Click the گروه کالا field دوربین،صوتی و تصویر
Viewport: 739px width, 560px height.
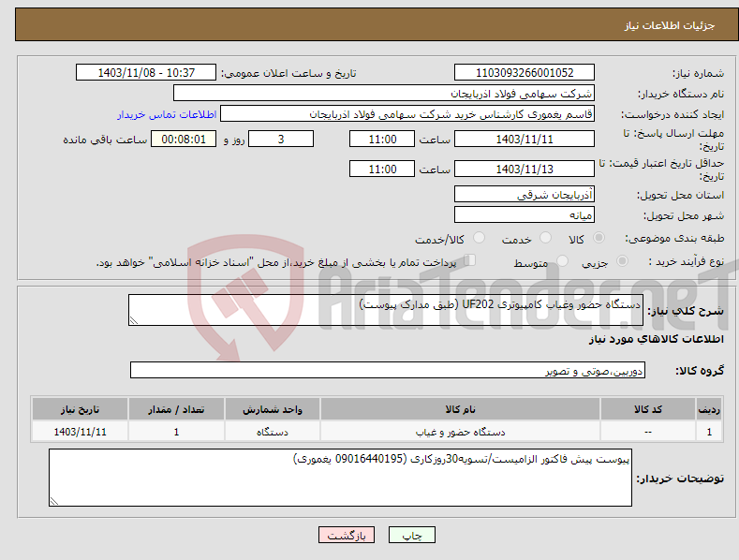point(388,370)
